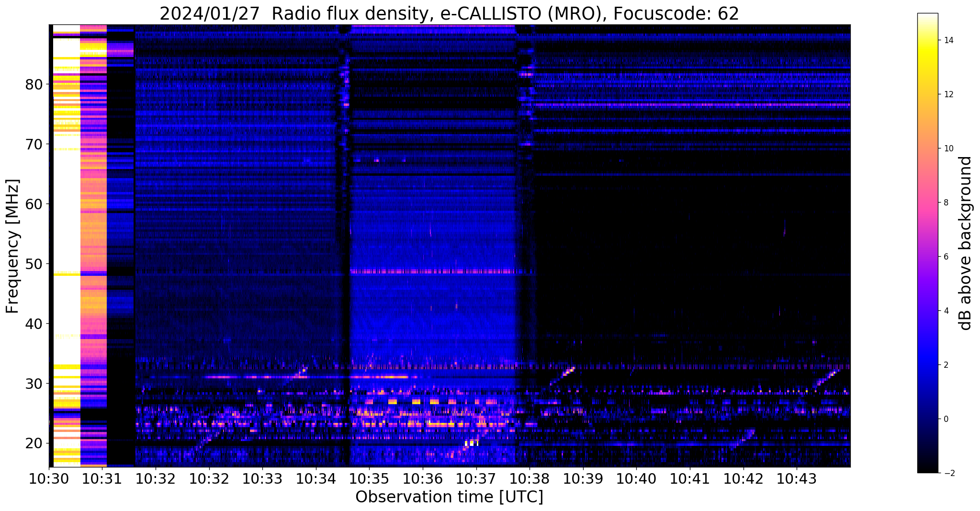Click the 30 tick on the frequency axis

34,384
